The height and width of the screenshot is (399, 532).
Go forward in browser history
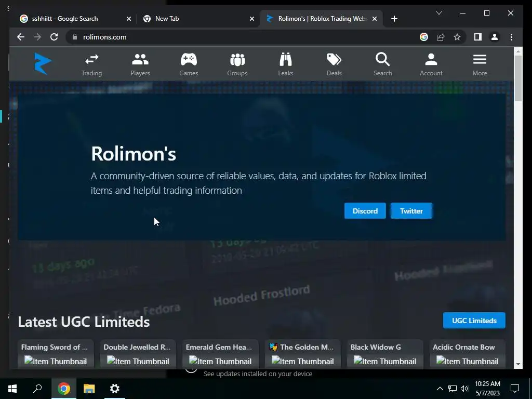37,37
